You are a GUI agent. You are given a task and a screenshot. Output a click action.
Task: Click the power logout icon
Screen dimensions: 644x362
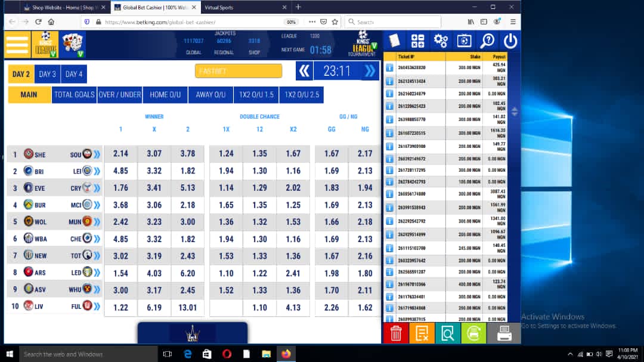[x=510, y=41]
